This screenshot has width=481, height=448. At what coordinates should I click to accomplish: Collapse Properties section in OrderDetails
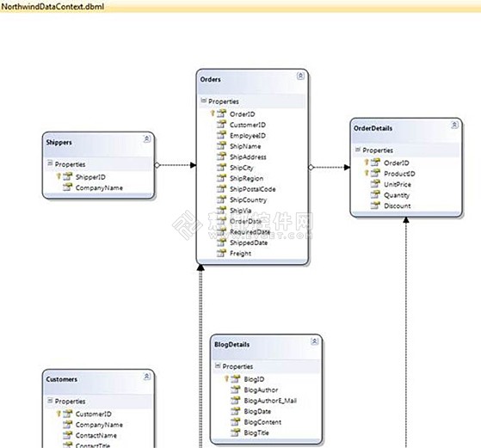pyautogui.click(x=357, y=150)
